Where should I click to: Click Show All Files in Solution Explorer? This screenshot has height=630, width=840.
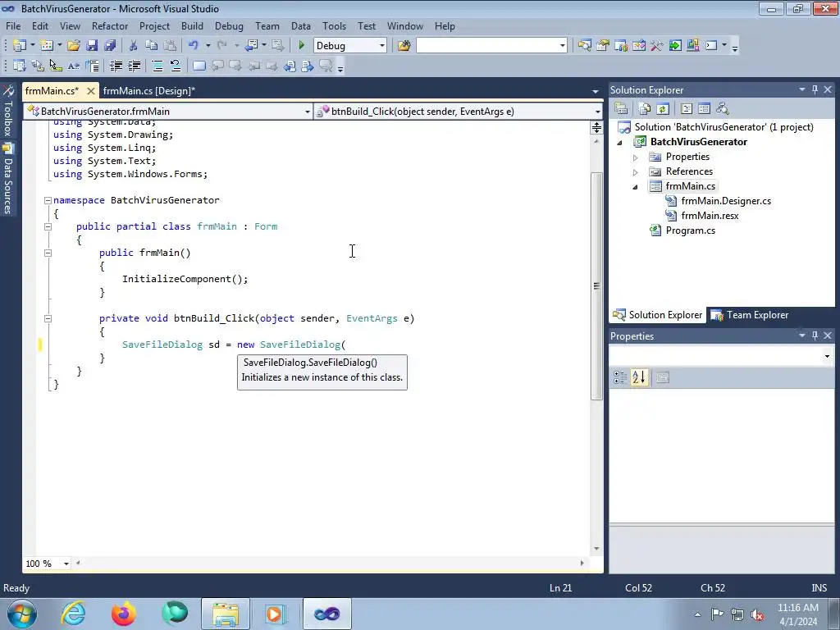(x=645, y=109)
